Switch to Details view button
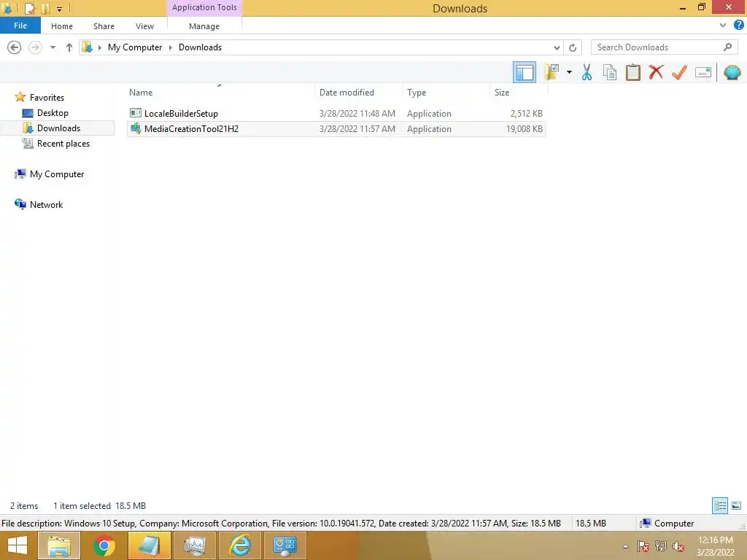The height and width of the screenshot is (560, 747). [x=720, y=505]
